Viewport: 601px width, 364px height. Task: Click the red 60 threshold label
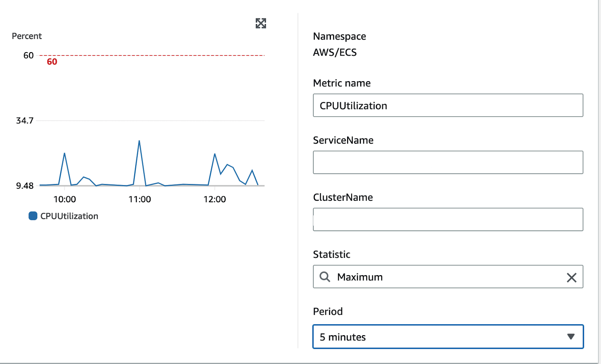52,62
